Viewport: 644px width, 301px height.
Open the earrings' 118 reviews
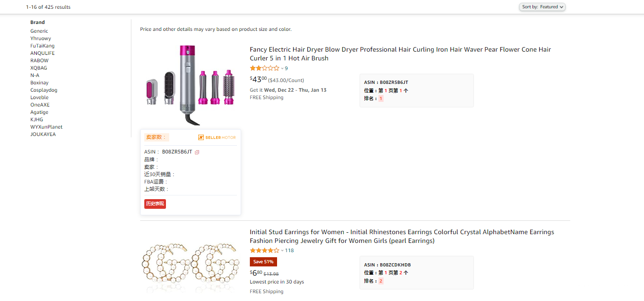coord(289,251)
